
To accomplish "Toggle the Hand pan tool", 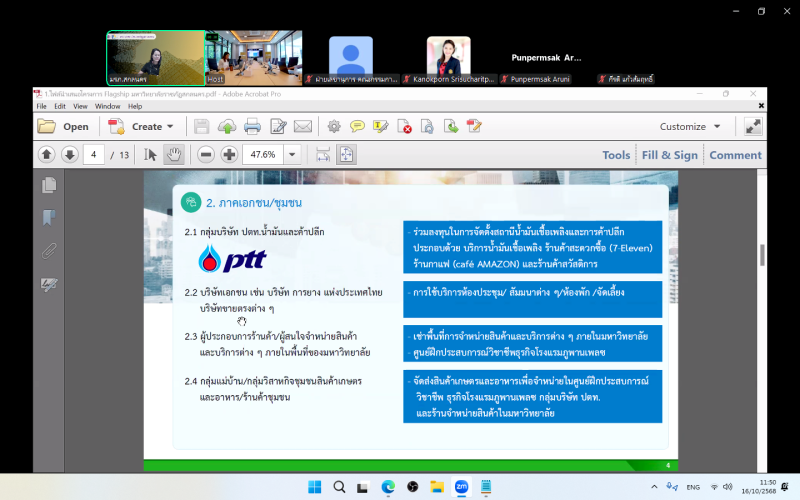I will (174, 155).
